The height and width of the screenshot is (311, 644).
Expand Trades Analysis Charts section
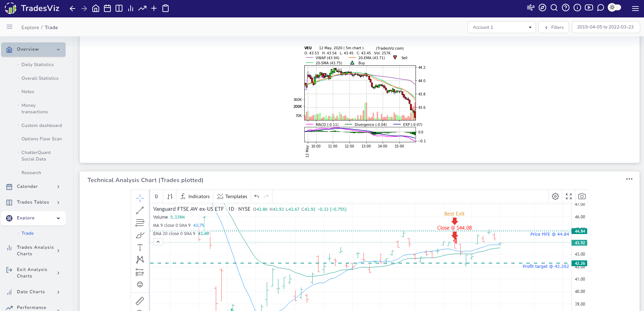[34, 250]
